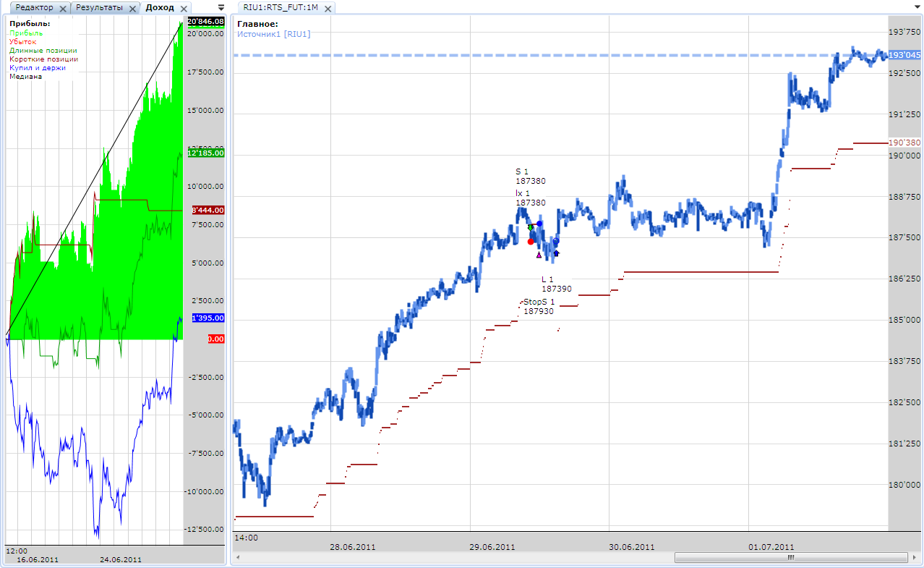Close the RIU1:RTS_FUT:1M chart tab
Viewport: 924px width, 568px height.
coord(328,9)
